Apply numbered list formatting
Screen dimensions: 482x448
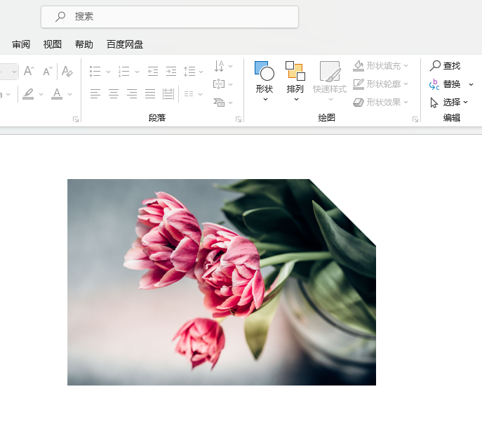124,72
